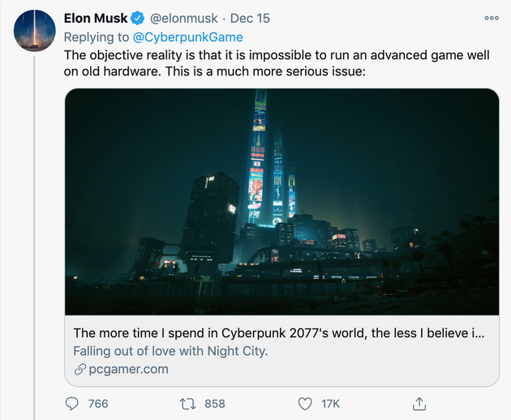The width and height of the screenshot is (511, 420).
Task: Click the link chain icon beside pcgamer.com
Action: [x=79, y=369]
